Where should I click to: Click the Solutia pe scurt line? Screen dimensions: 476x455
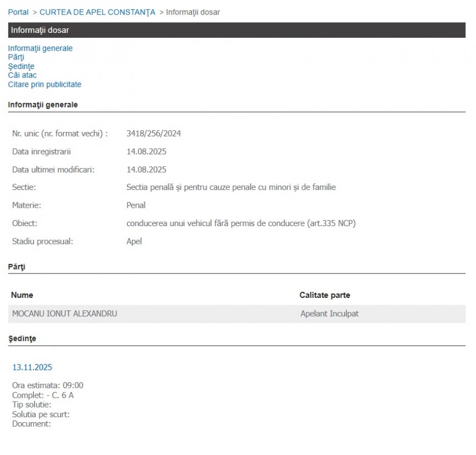[x=41, y=414]
